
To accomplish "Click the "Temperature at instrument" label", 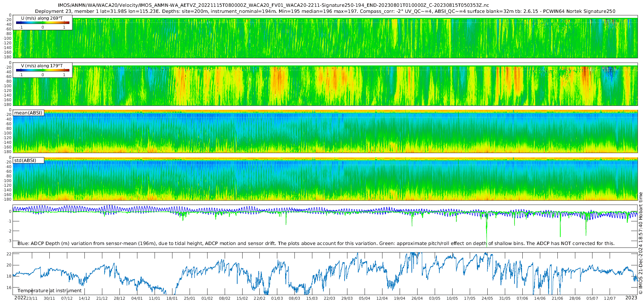I will [x=50, y=291].
